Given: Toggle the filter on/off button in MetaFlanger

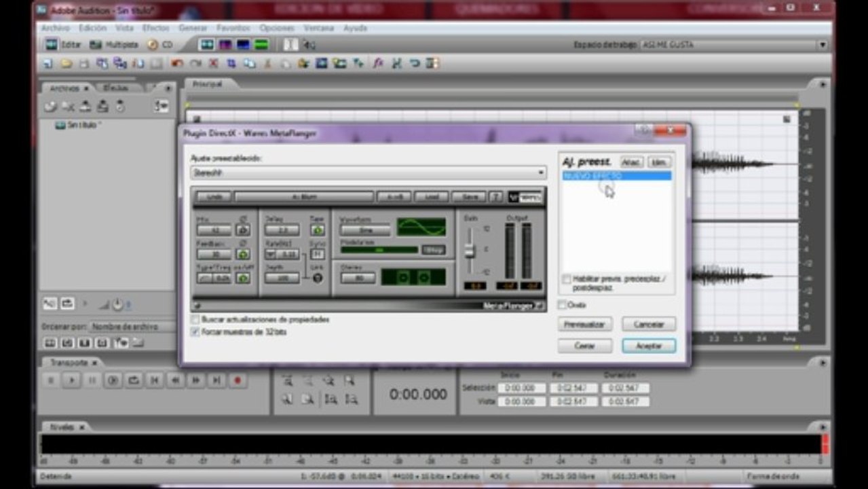Looking at the screenshot, I should click(x=243, y=278).
